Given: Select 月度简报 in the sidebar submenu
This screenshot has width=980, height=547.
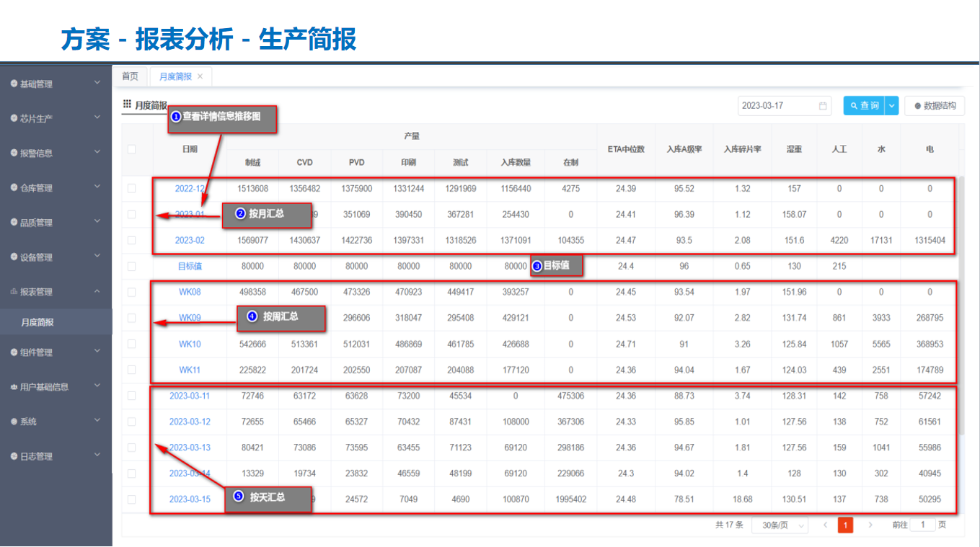Looking at the screenshot, I should 37,322.
